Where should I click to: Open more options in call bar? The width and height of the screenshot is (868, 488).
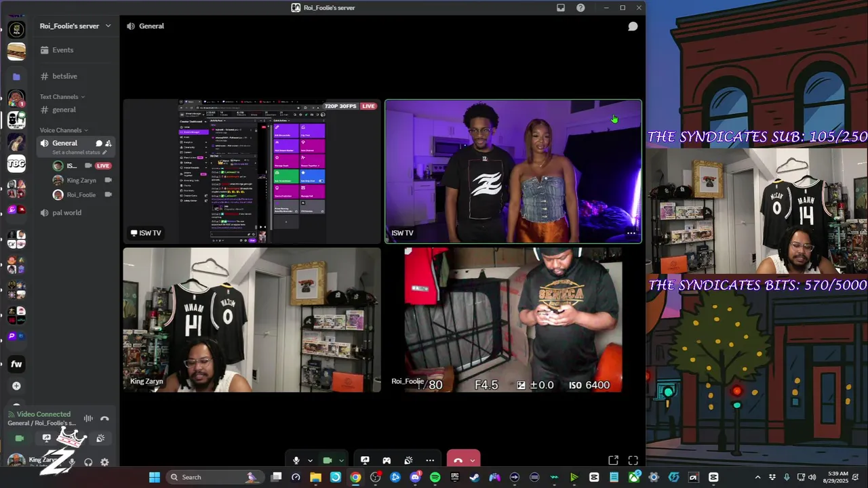(430, 461)
